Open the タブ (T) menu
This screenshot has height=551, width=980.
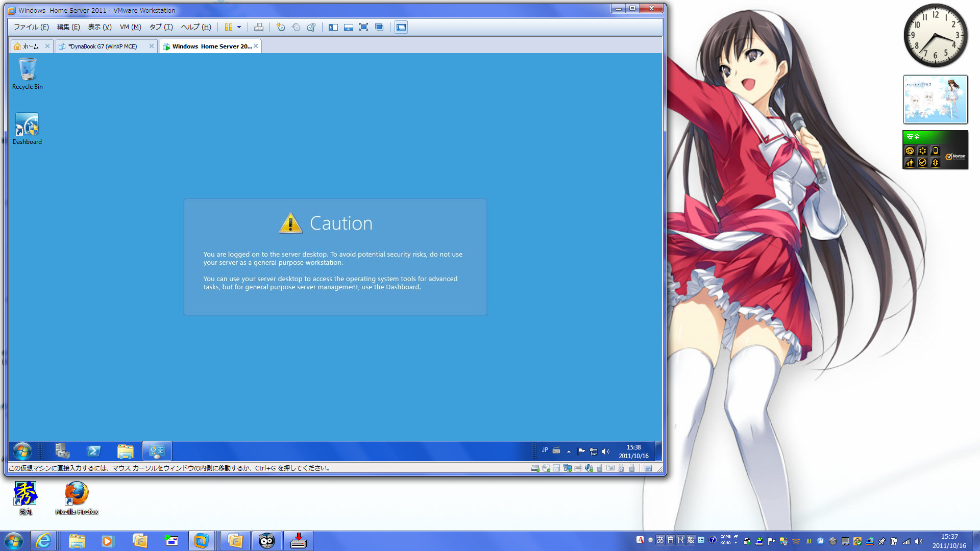[161, 27]
